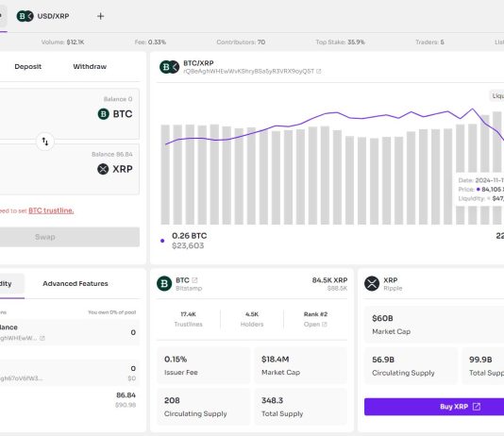Click the 56.9B Circulating Supply card
This screenshot has height=436, width=504.
(412, 365)
